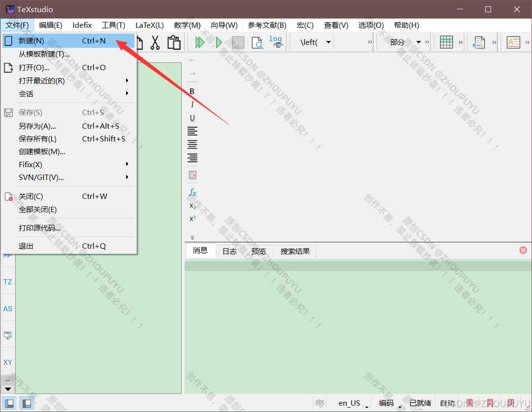Switch to the 消息 tab

pyautogui.click(x=200, y=251)
